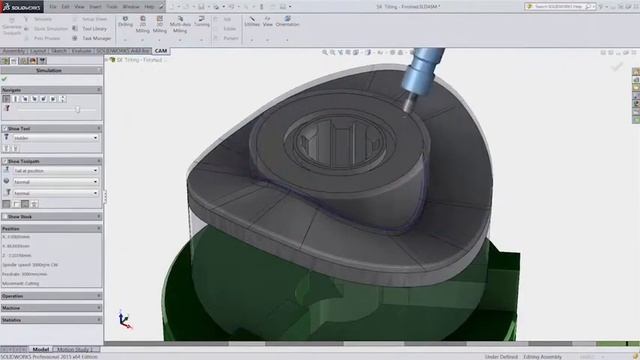Adjust the simulation speed slider handle
The image size is (640, 360).
pyautogui.click(x=78, y=109)
